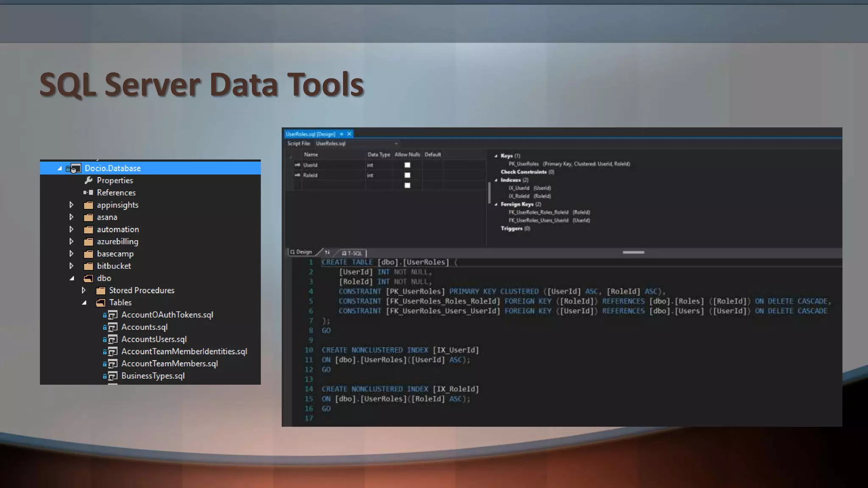Switch to the Design pane tab

(x=301, y=252)
